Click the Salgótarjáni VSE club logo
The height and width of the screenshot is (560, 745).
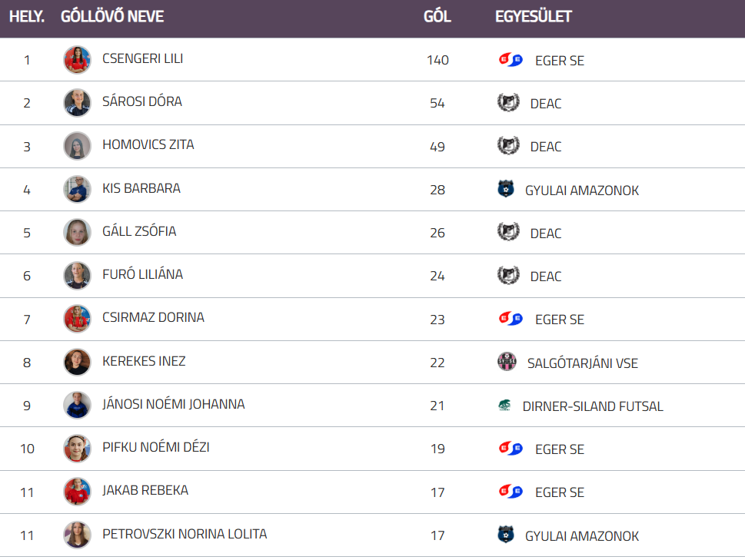pos(507,363)
